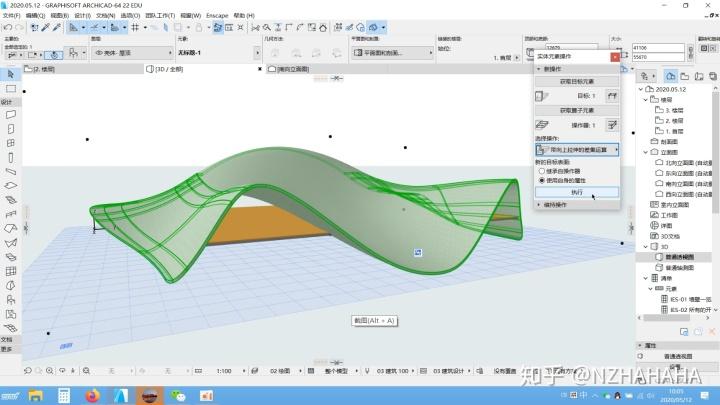Click the 执行 execute button
The width and height of the screenshot is (720, 405).
coord(577,192)
